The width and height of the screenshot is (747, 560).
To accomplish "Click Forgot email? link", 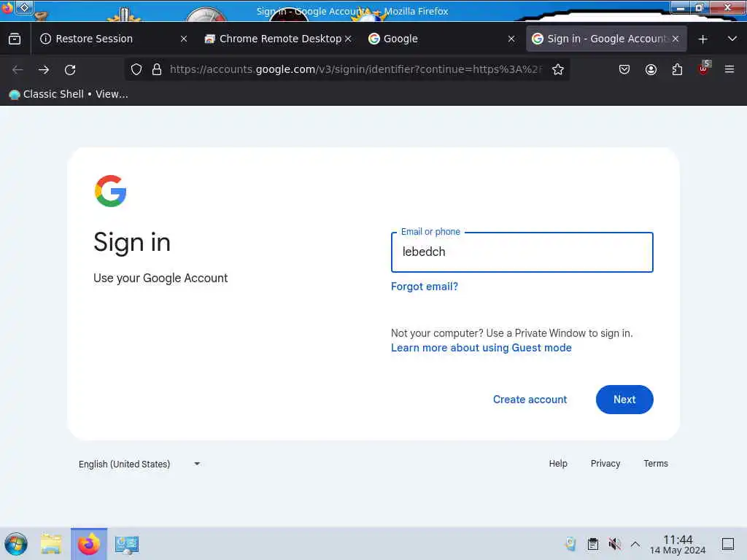I will click(x=424, y=286).
